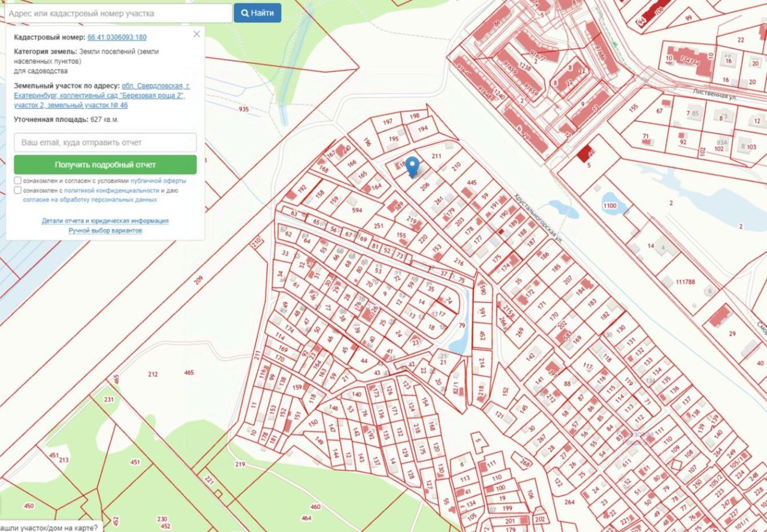Click the Найти search button
This screenshot has width=767, height=532.
pyautogui.click(x=258, y=13)
